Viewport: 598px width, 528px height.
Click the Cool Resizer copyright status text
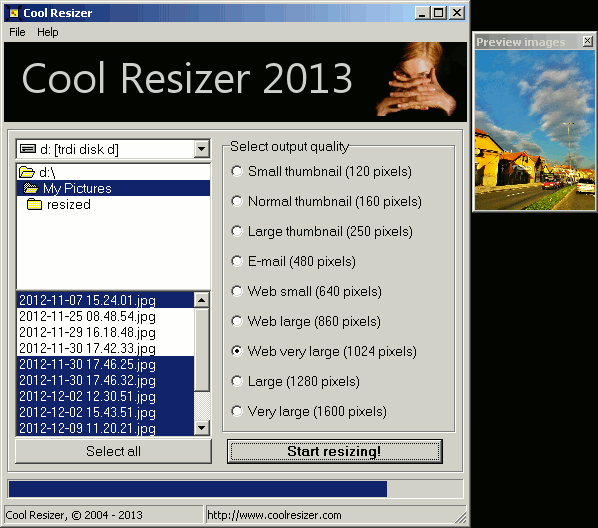[74, 515]
